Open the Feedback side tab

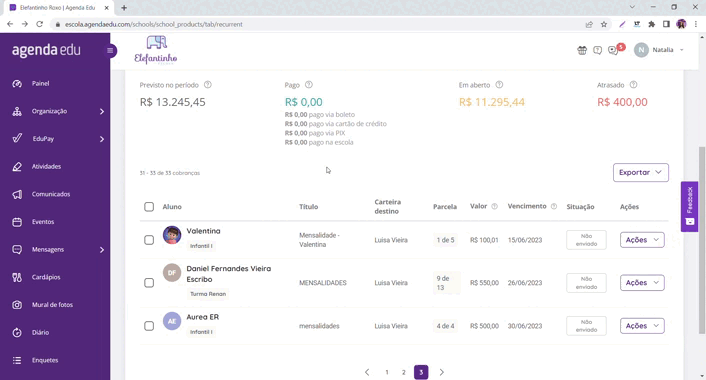689,207
